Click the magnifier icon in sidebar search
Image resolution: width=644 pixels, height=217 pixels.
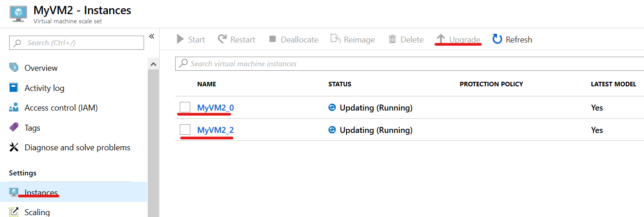click(17, 43)
